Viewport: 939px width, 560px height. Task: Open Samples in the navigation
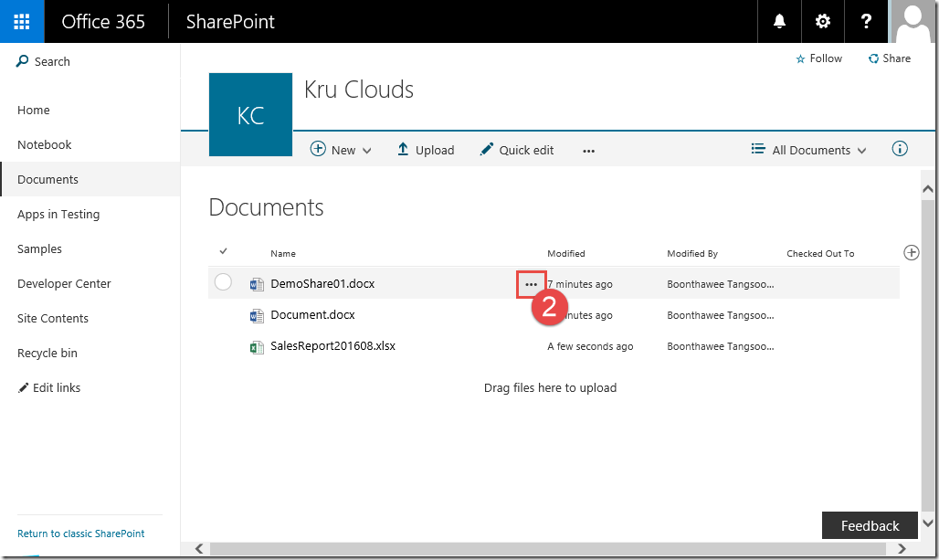(x=39, y=249)
